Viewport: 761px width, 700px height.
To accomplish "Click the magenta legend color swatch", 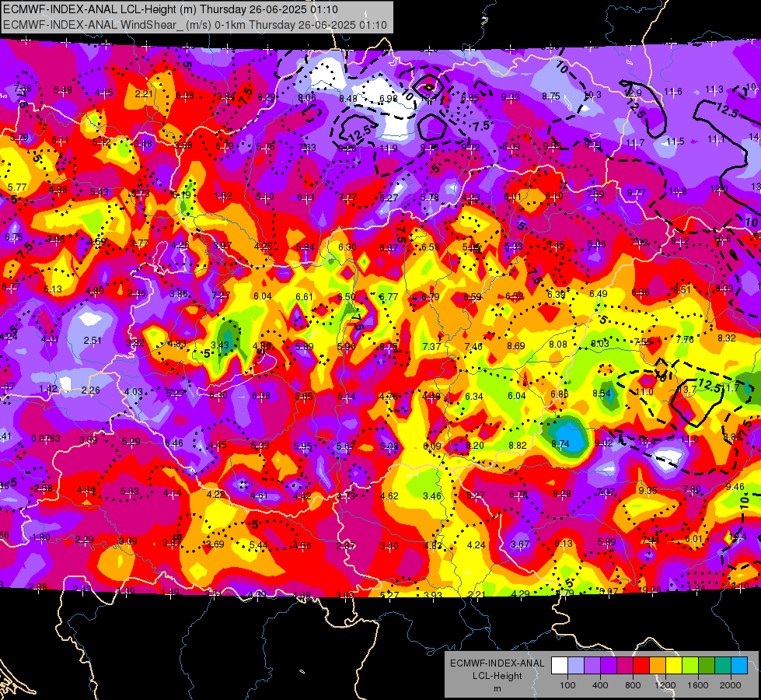I will tap(625, 666).
